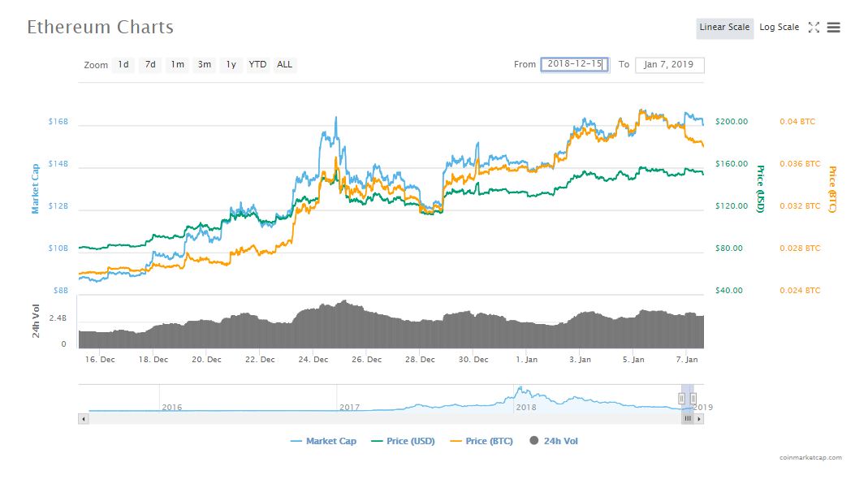Click the $14B market cap label
Screen dimensions: 868x484
coord(58,164)
